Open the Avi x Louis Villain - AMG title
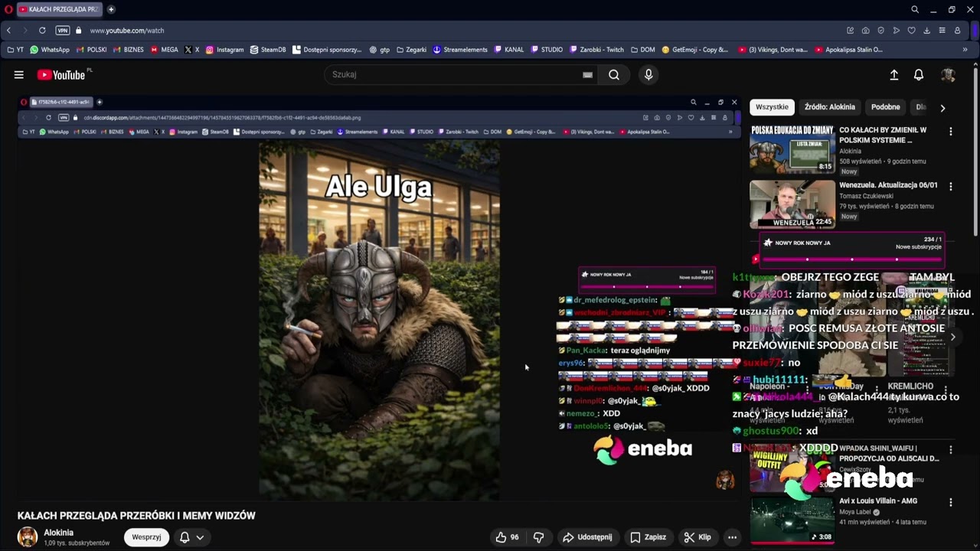This screenshot has height=551, width=980. [878, 501]
